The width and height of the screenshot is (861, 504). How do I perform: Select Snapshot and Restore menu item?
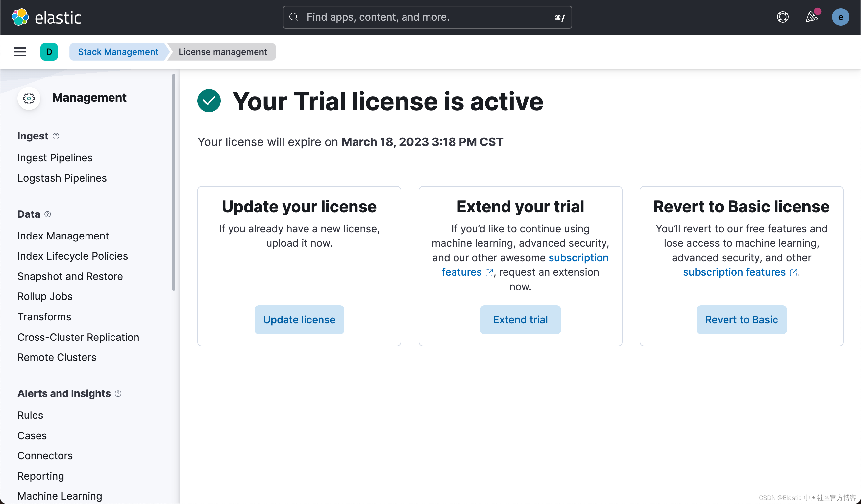coord(70,276)
